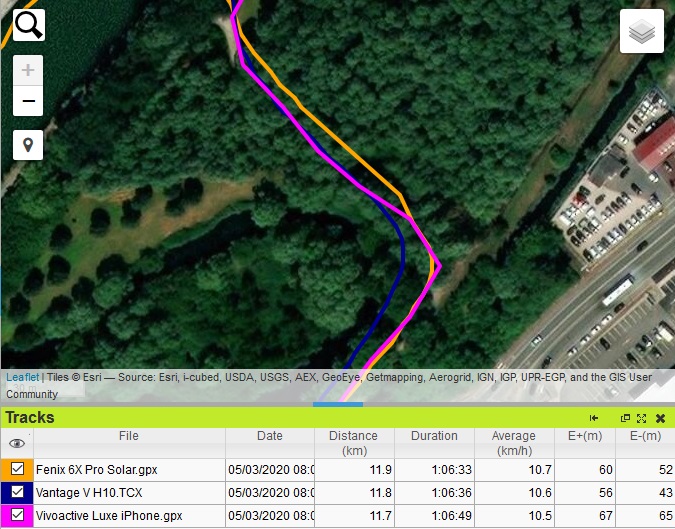Sort tracks by Distance column
Screen dimensions: 675x529
(x=354, y=443)
